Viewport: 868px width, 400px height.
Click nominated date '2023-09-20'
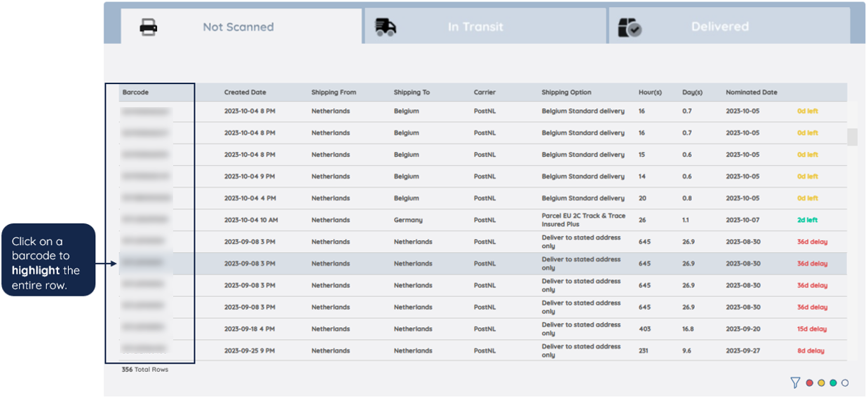coord(742,329)
